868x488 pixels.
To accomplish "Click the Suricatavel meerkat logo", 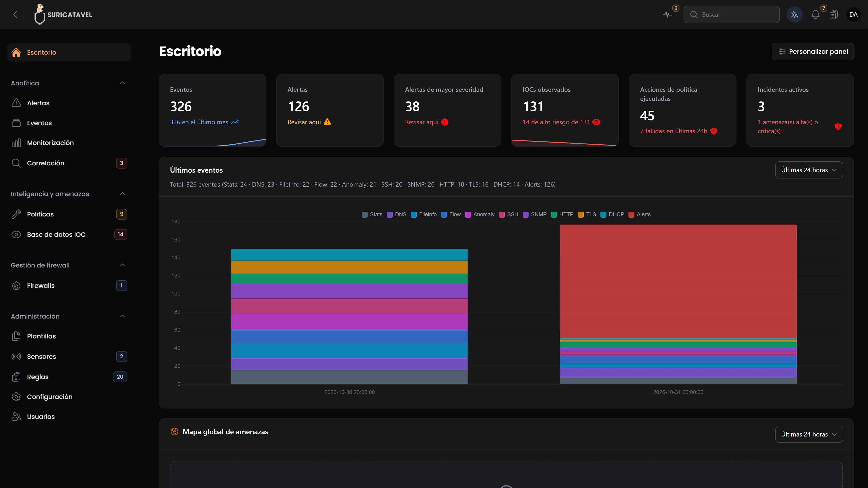I will 39,14.
